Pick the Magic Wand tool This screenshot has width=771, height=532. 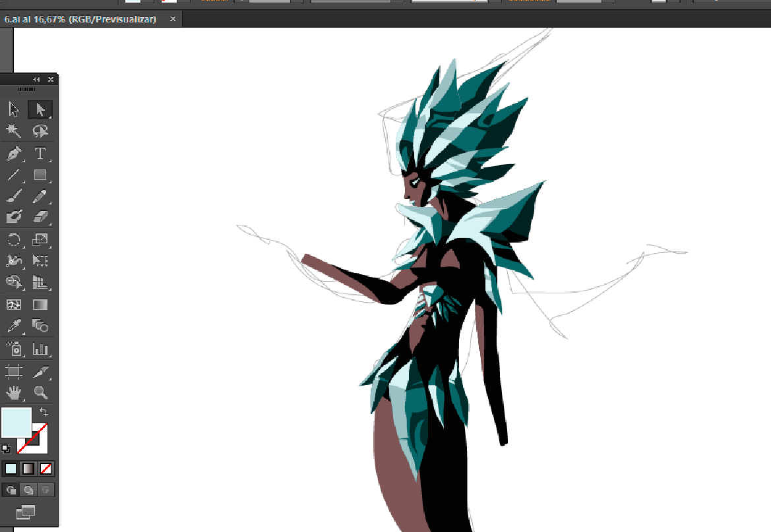[14, 131]
